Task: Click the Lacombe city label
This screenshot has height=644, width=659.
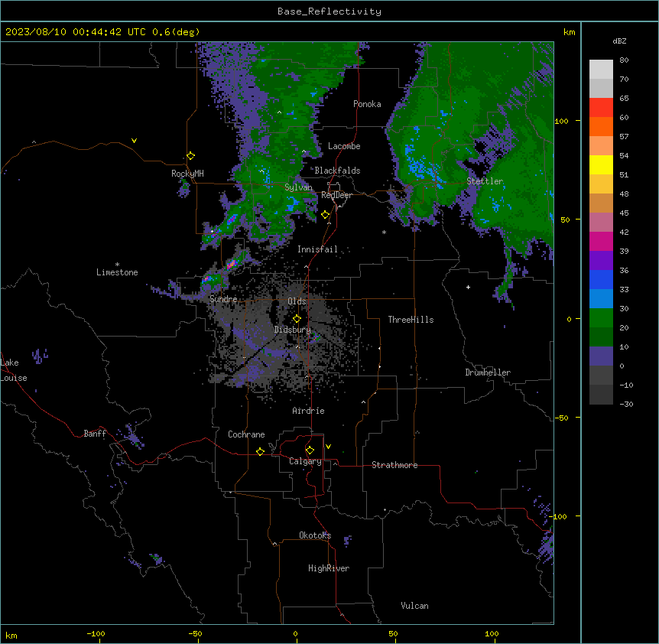Action: (x=344, y=146)
